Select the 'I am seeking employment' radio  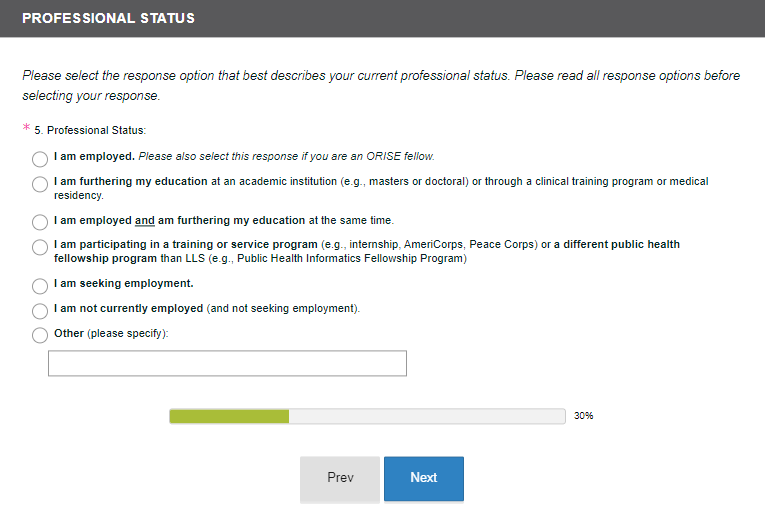click(40, 286)
